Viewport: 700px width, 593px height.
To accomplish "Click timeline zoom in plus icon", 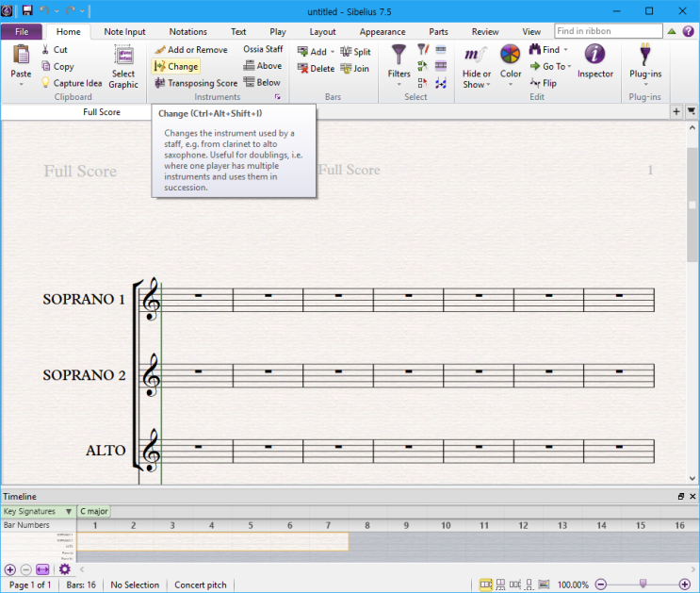I will 9,569.
